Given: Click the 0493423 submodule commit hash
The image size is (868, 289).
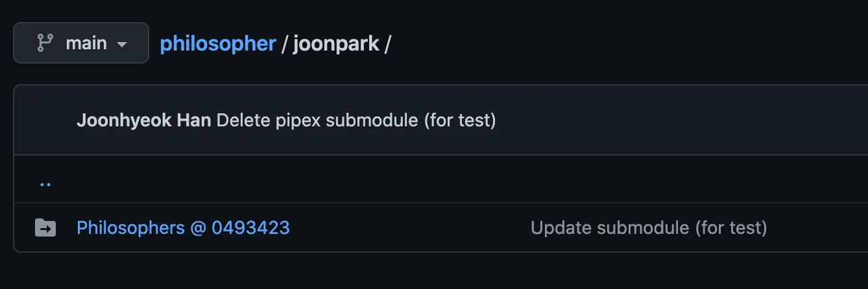Looking at the screenshot, I should [x=250, y=227].
